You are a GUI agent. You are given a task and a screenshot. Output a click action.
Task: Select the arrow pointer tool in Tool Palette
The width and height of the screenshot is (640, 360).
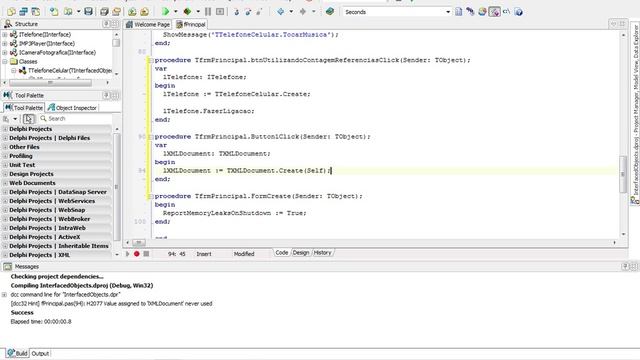click(29, 119)
